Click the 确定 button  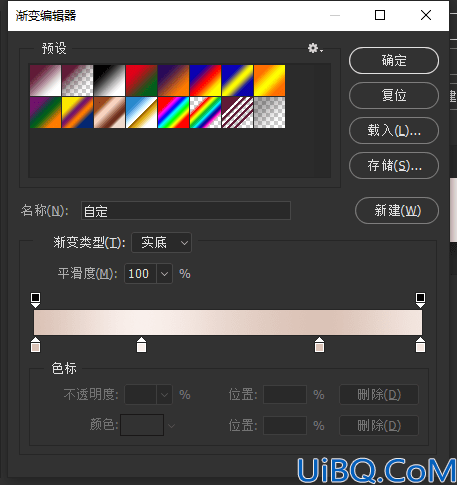point(394,61)
